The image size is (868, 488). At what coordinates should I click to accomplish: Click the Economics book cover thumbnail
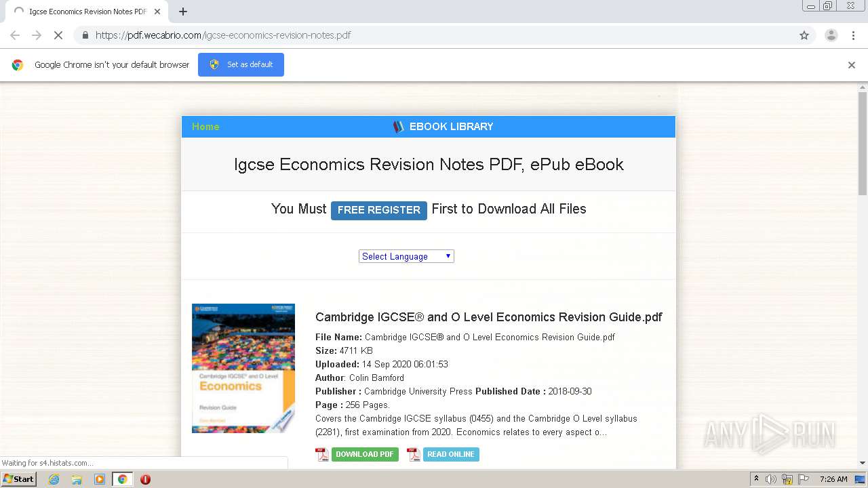pos(243,368)
